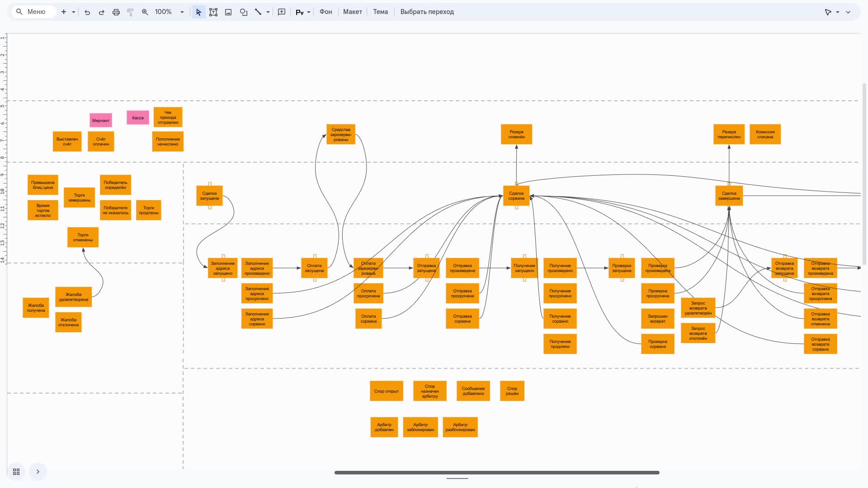Click Выбрать переход transition button
The image size is (868, 488).
click(427, 12)
